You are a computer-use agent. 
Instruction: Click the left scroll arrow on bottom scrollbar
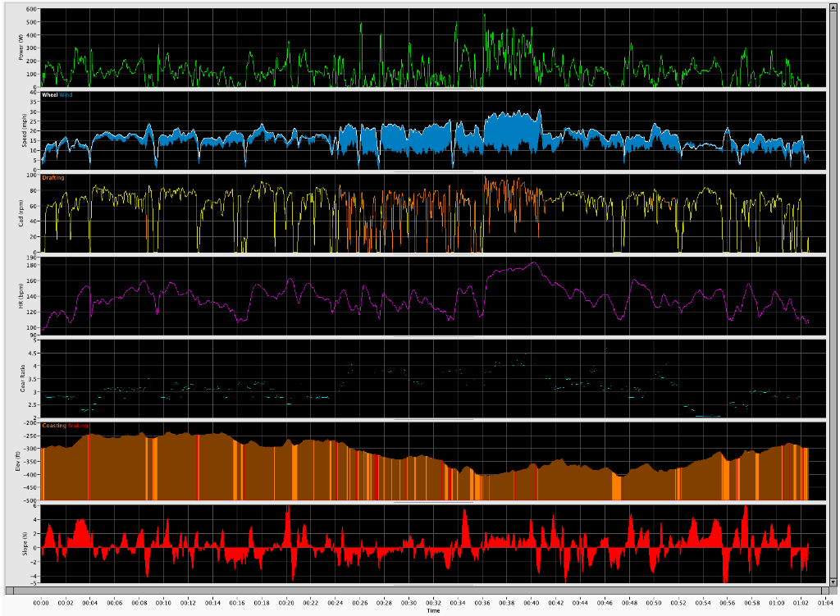8,591
